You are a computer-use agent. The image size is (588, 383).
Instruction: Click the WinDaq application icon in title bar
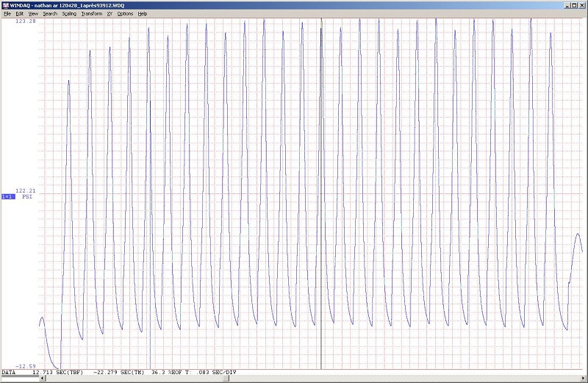click(x=4, y=4)
